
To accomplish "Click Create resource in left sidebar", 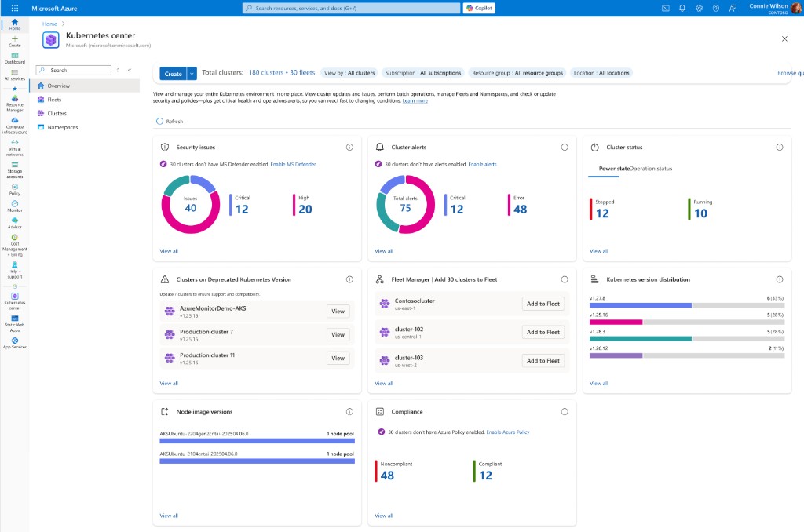I will 15,42.
